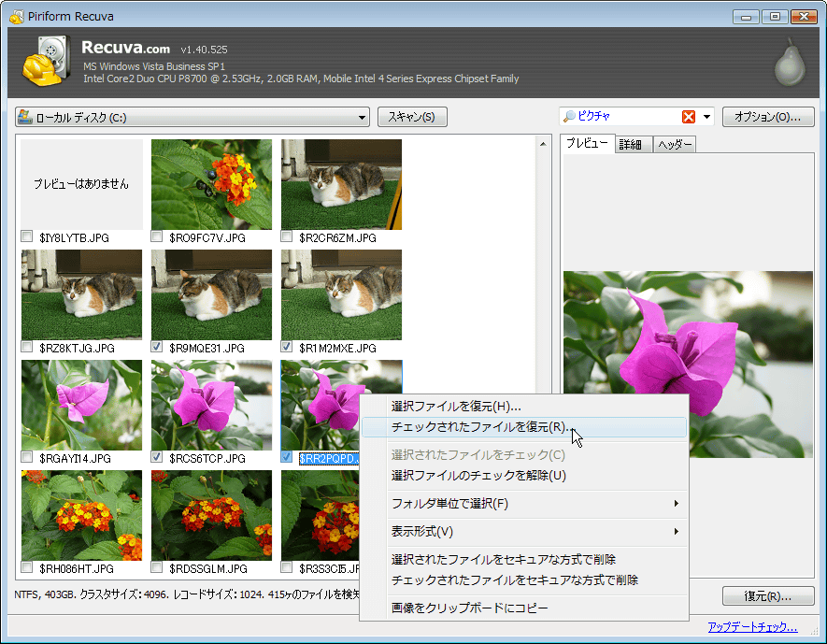Select the $RCS6TCP.JPG purple flower thumbnail
Image resolution: width=827 pixels, height=644 pixels.
coord(211,405)
